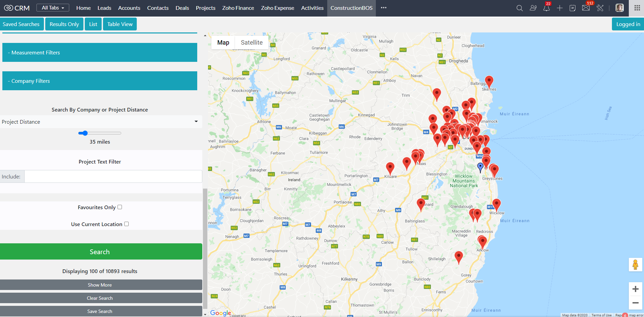Open notifications bell with 22 badge
644x317 pixels.
[546, 7]
